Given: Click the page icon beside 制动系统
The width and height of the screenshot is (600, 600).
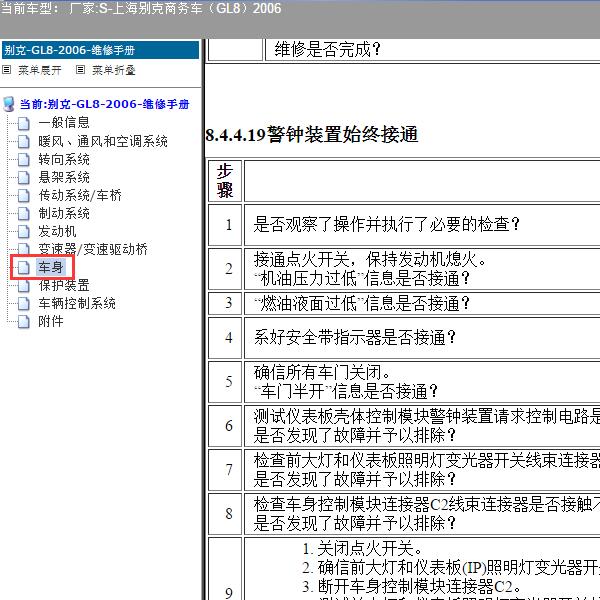Looking at the screenshot, I should (x=23, y=213).
